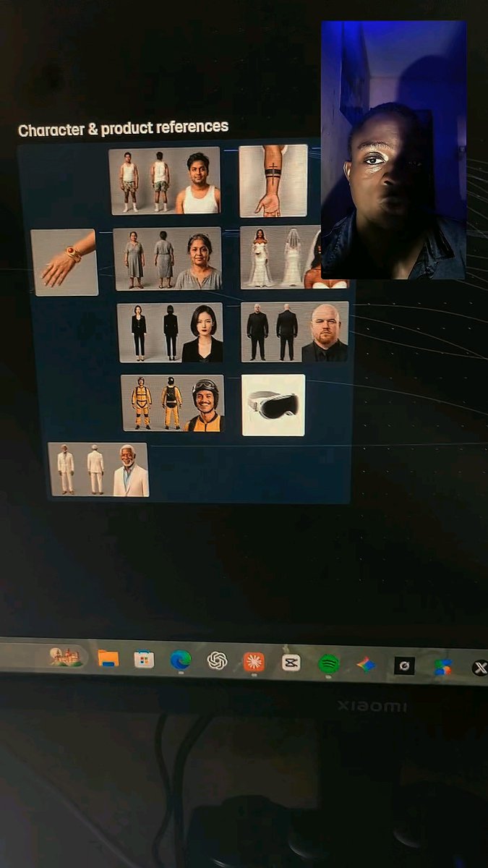
Task: Open the X app taskbar icon
Action: (x=480, y=668)
